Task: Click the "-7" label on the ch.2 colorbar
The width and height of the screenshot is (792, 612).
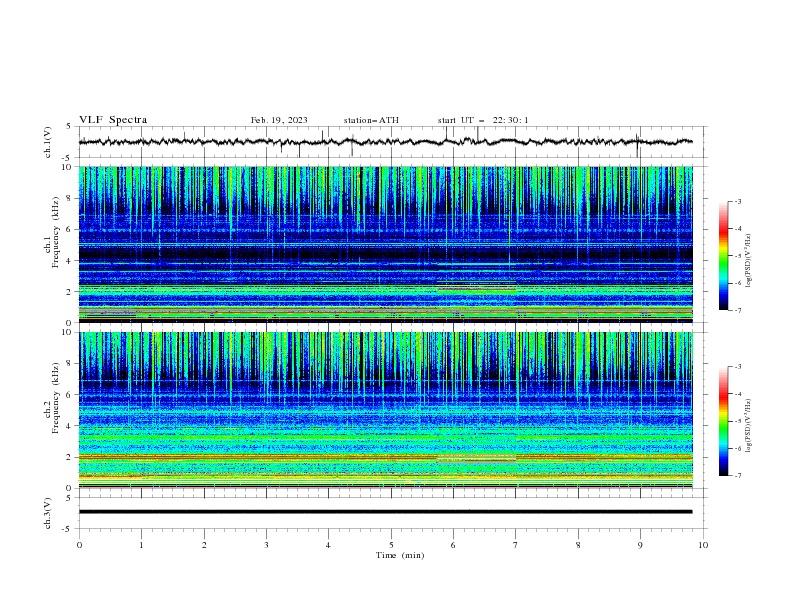Action: [x=738, y=475]
